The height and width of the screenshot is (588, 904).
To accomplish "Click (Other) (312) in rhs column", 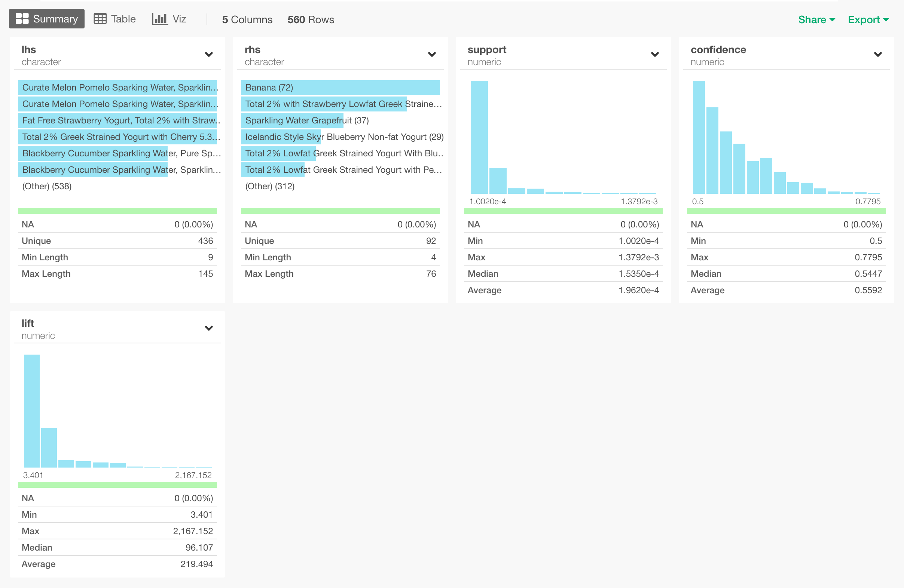I will [x=270, y=186].
